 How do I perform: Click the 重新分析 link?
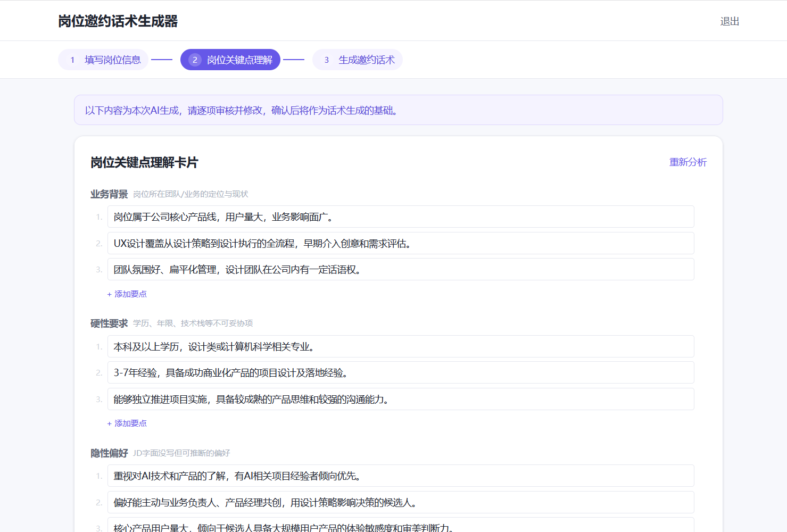[x=687, y=162]
